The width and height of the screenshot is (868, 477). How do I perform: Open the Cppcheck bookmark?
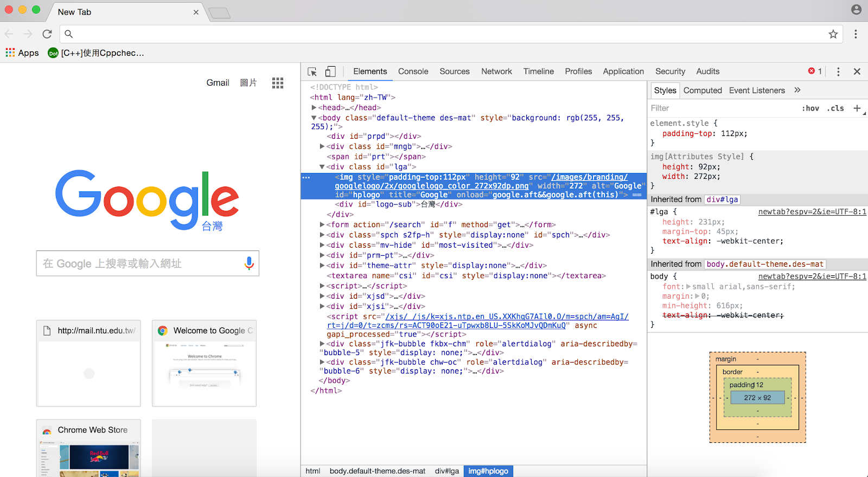tap(96, 53)
